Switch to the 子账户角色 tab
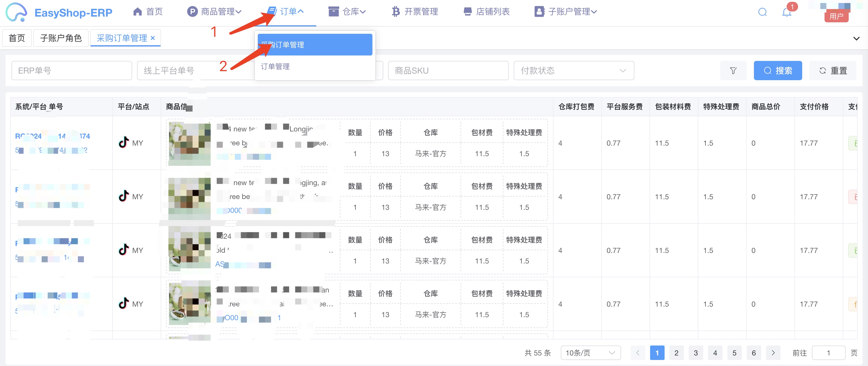This screenshot has height=366, width=868. click(61, 38)
